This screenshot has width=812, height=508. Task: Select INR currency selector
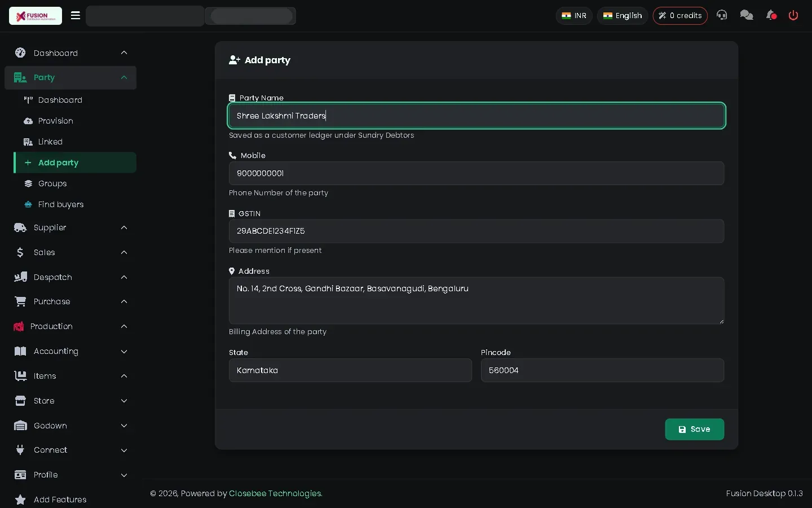pyautogui.click(x=574, y=16)
